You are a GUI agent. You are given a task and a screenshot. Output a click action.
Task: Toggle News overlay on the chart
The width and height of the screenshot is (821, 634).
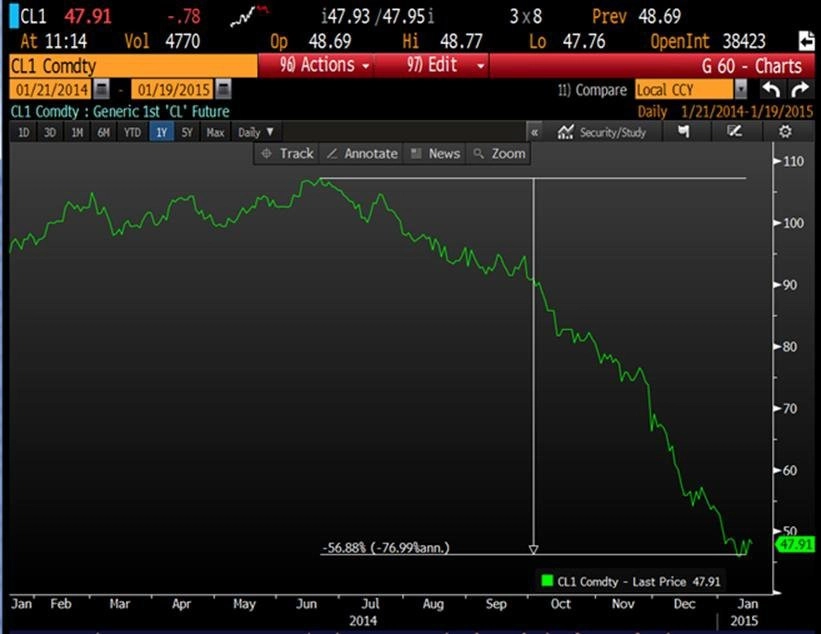click(435, 153)
